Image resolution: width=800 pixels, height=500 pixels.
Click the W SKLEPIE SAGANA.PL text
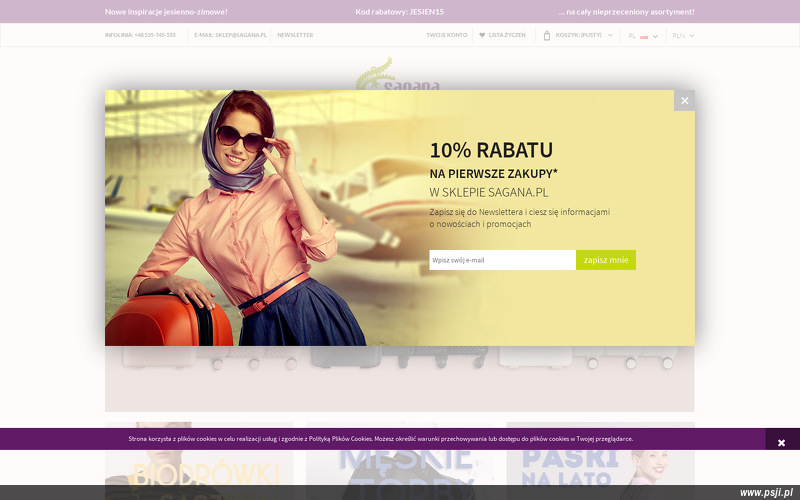(x=489, y=192)
